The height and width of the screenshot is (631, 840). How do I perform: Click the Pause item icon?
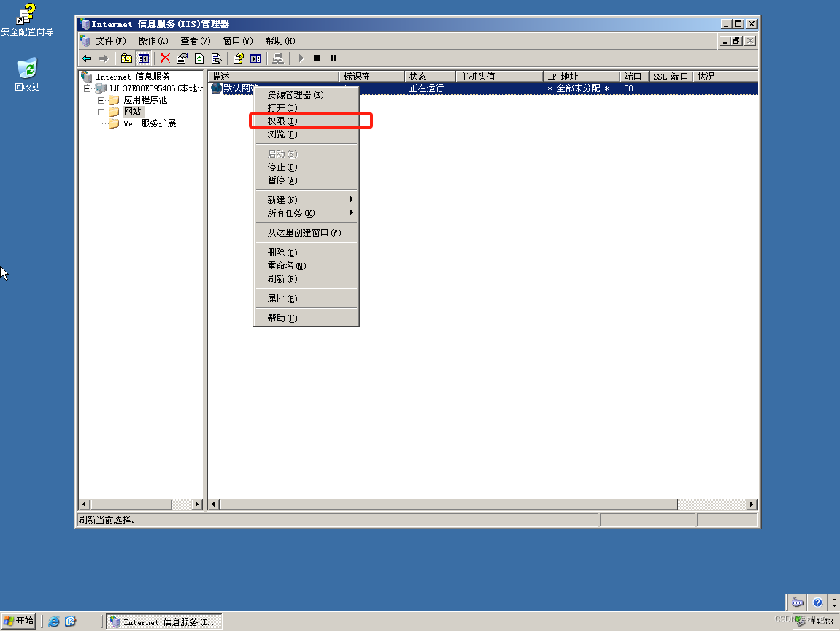pyautogui.click(x=334, y=58)
